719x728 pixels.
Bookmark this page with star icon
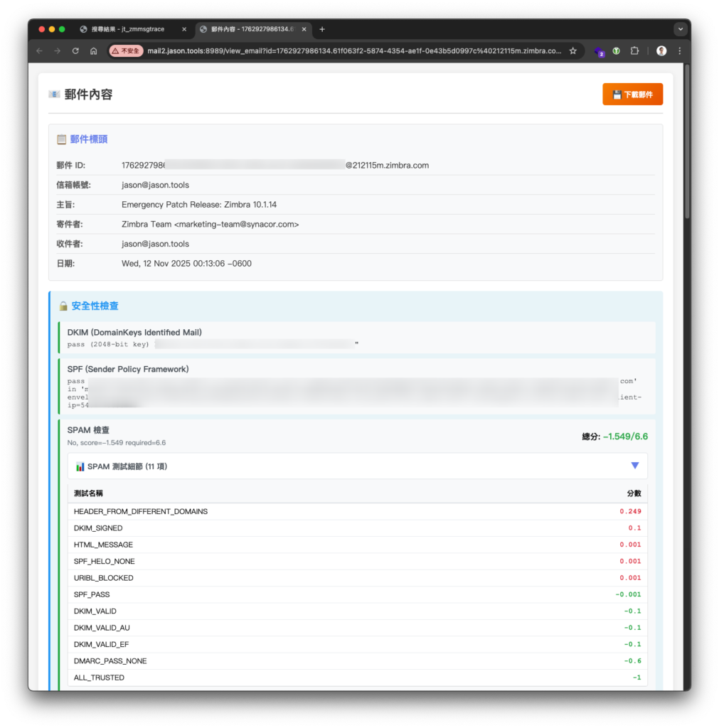[x=572, y=51]
